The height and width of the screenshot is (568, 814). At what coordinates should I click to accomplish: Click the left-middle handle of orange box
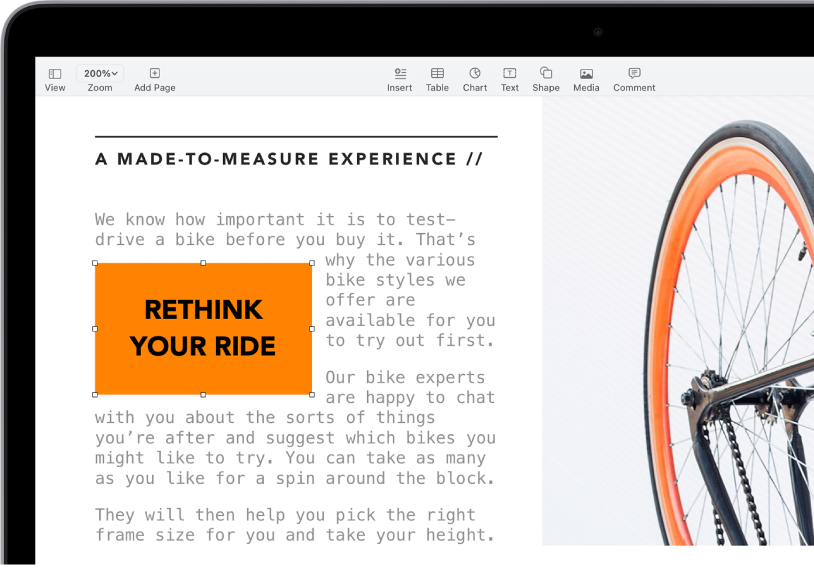point(95,329)
